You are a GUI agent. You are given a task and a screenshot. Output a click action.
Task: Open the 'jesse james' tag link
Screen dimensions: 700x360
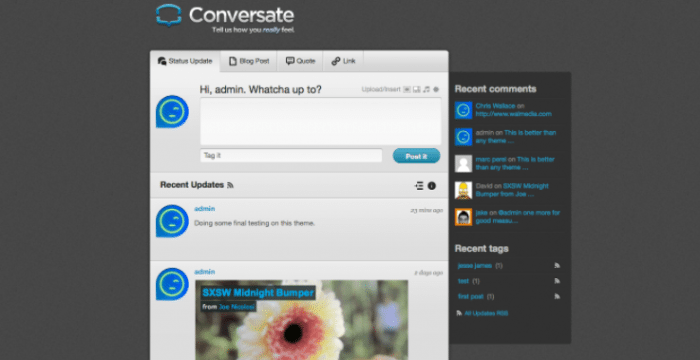[x=475, y=266]
